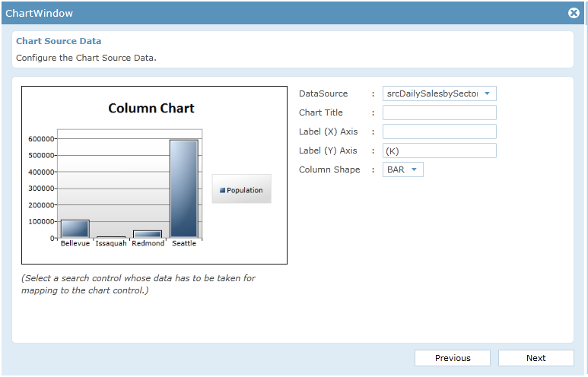Click the Bellevue column in the chart preview
Image resolution: width=588 pixels, height=377 pixels.
point(75,229)
